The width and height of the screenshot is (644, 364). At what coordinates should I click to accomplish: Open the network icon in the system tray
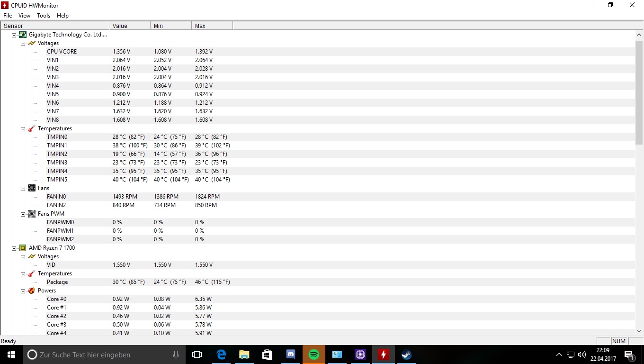pyautogui.click(x=571, y=355)
